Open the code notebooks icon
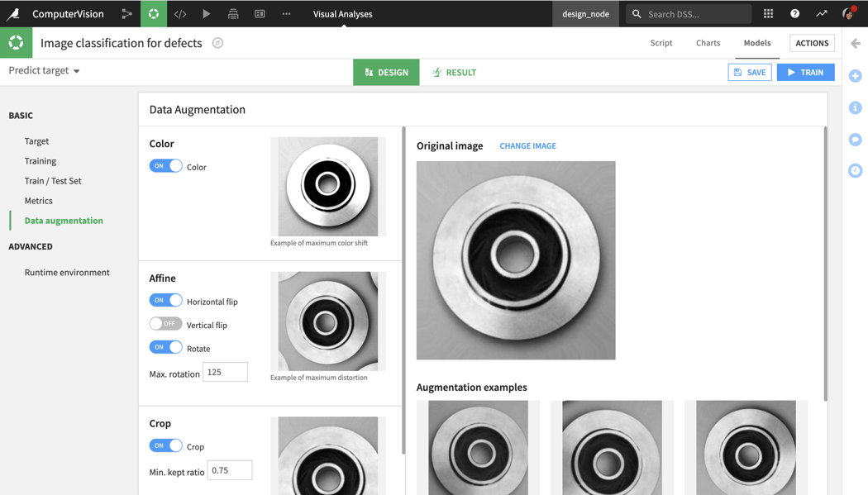Screen dimensions: 868x495 180,14
